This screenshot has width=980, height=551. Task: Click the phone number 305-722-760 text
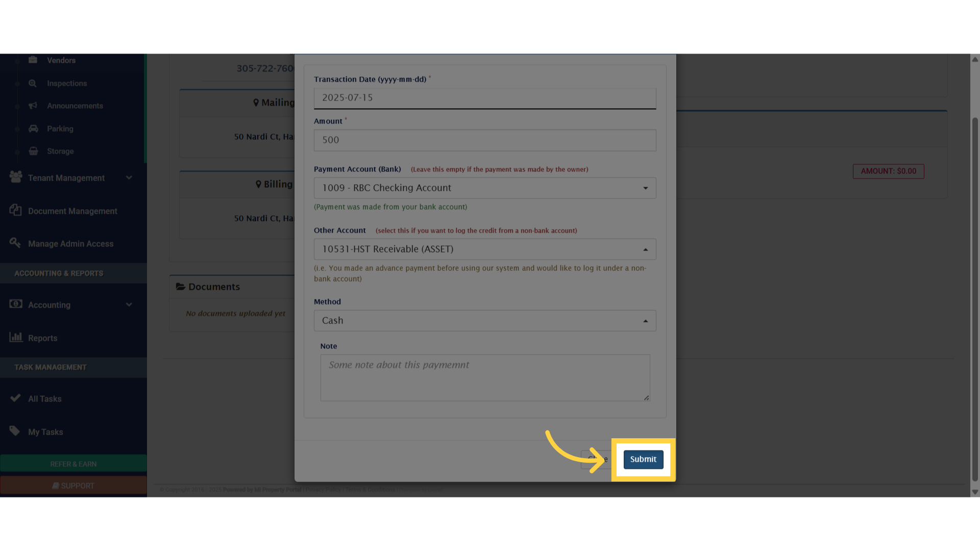coord(265,68)
